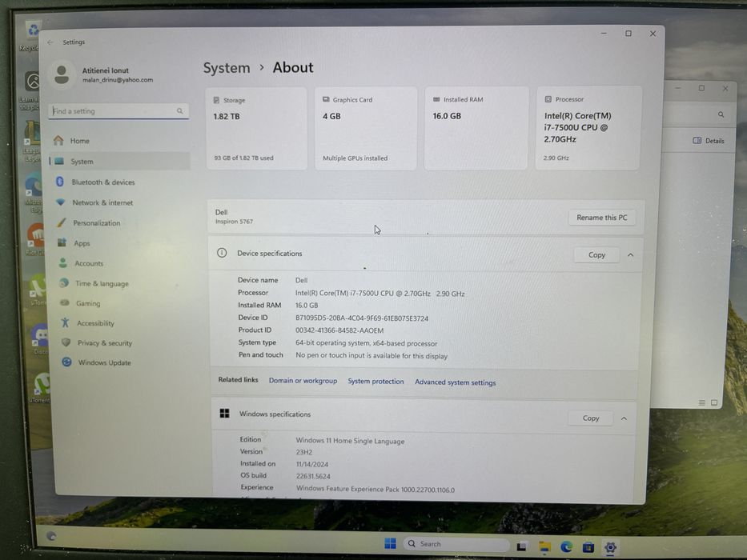Click the back arrow in Settings
This screenshot has height=560, width=747.
pyautogui.click(x=50, y=42)
